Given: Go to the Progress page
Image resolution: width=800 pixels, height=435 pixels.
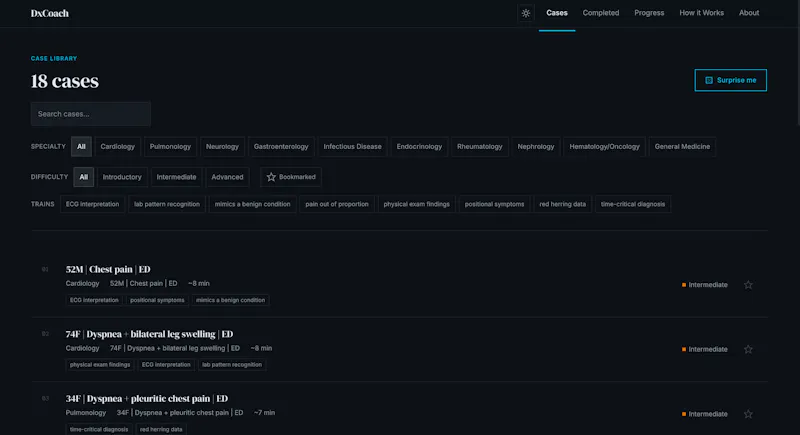Looking at the screenshot, I should [649, 13].
